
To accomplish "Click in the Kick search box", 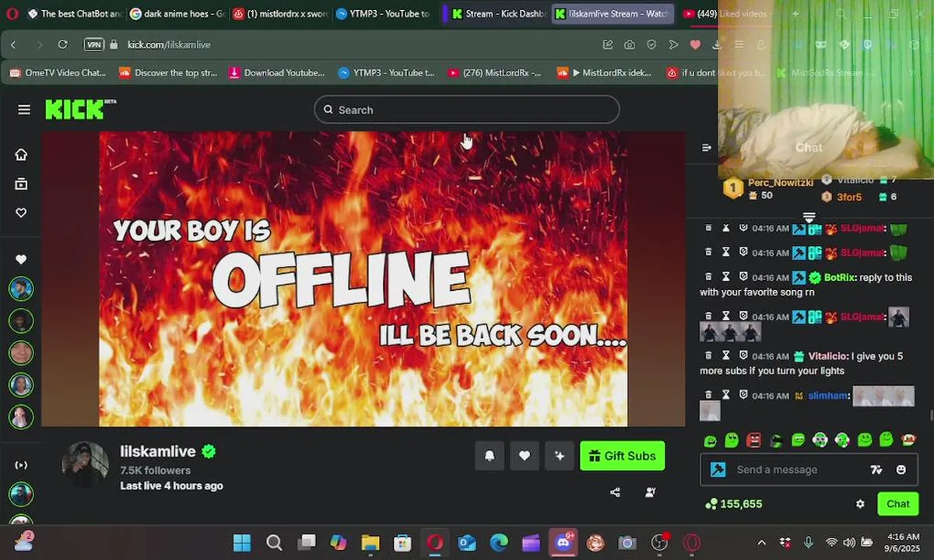I will tap(467, 110).
